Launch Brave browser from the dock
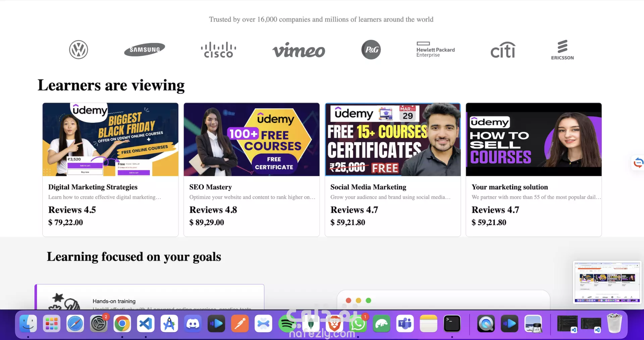The height and width of the screenshot is (340, 644). [334, 324]
